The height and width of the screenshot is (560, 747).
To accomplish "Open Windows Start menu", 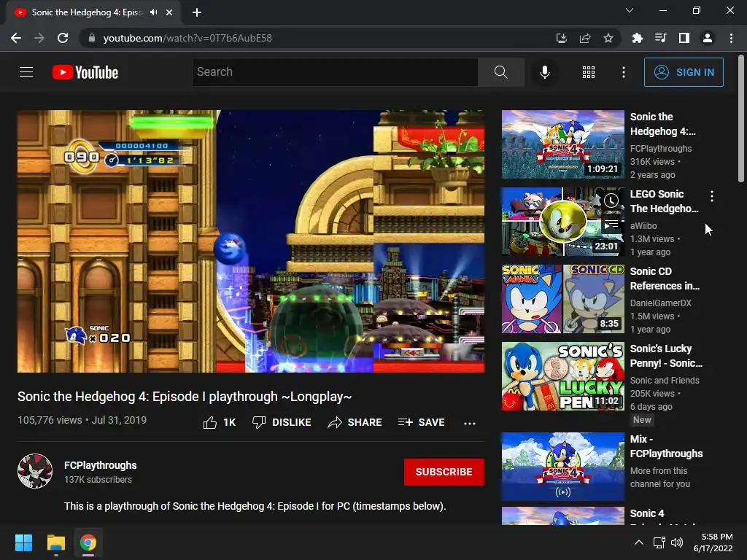I will point(23,542).
